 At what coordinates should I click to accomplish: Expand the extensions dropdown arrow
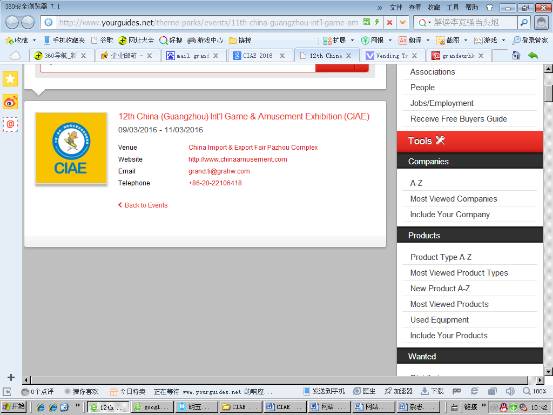click(352, 40)
